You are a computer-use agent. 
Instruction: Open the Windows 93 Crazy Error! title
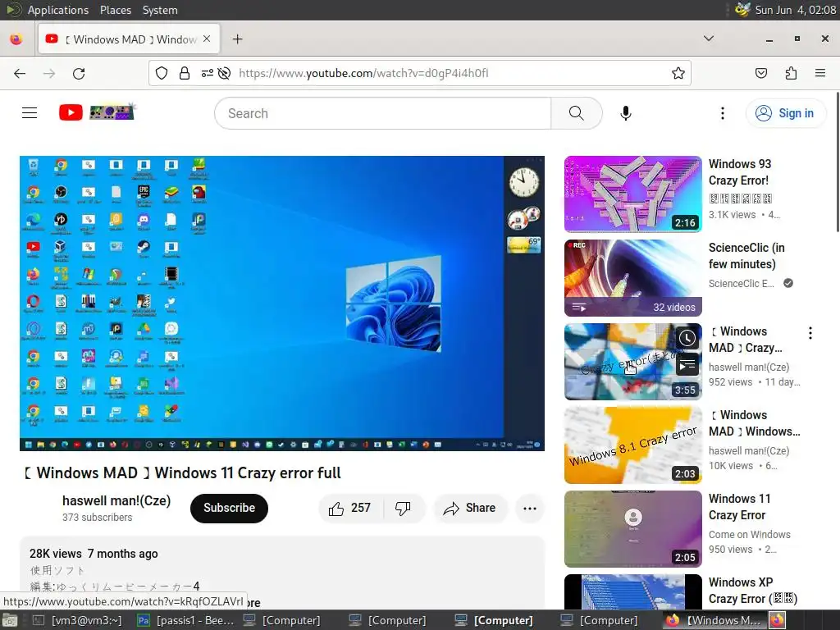click(740, 172)
